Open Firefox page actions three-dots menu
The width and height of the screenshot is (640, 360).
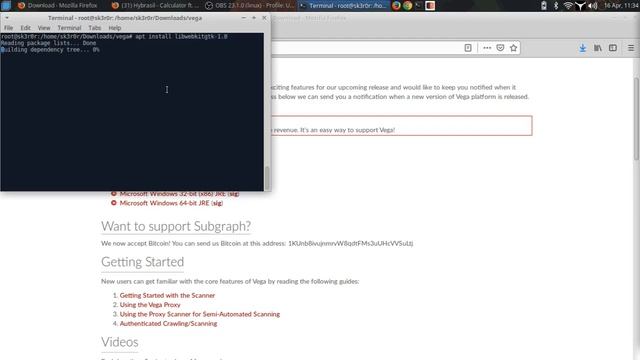coord(487,48)
